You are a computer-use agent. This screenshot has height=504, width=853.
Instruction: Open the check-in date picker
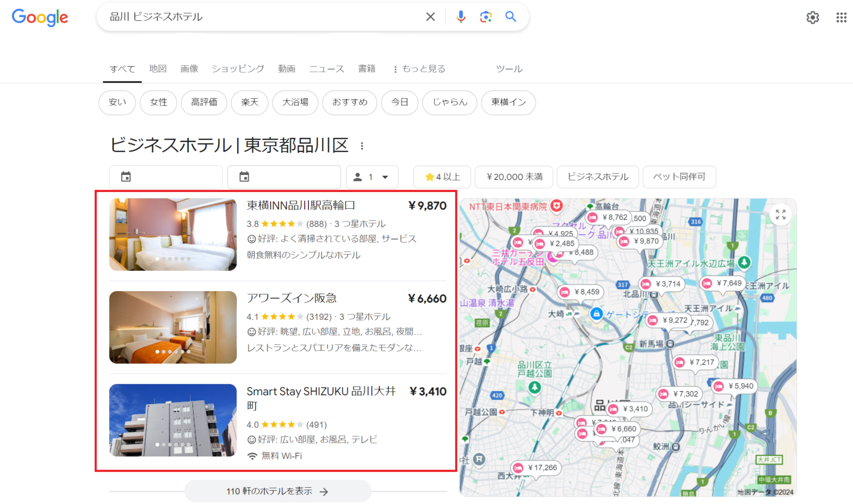[166, 177]
